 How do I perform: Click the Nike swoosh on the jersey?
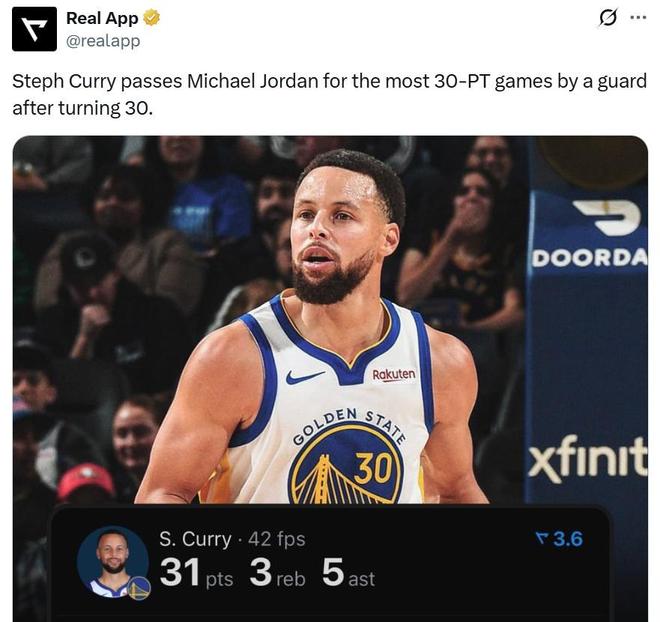click(304, 378)
